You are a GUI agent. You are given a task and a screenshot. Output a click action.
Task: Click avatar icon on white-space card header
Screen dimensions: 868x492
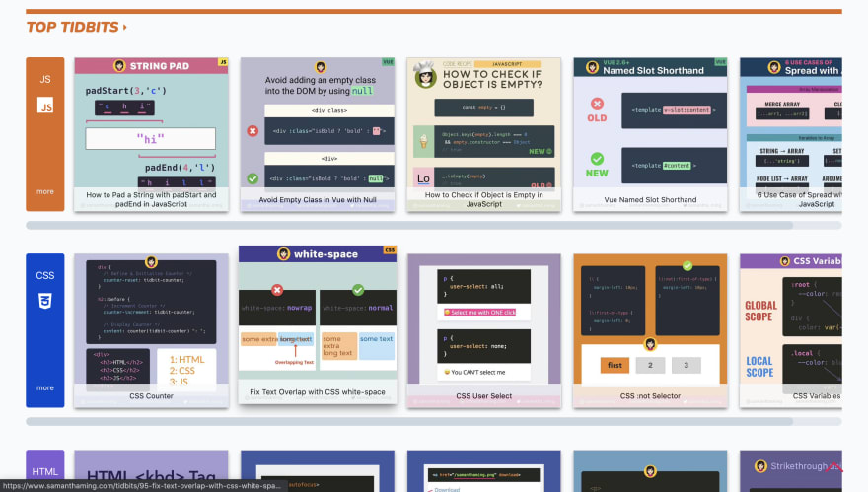tap(283, 254)
